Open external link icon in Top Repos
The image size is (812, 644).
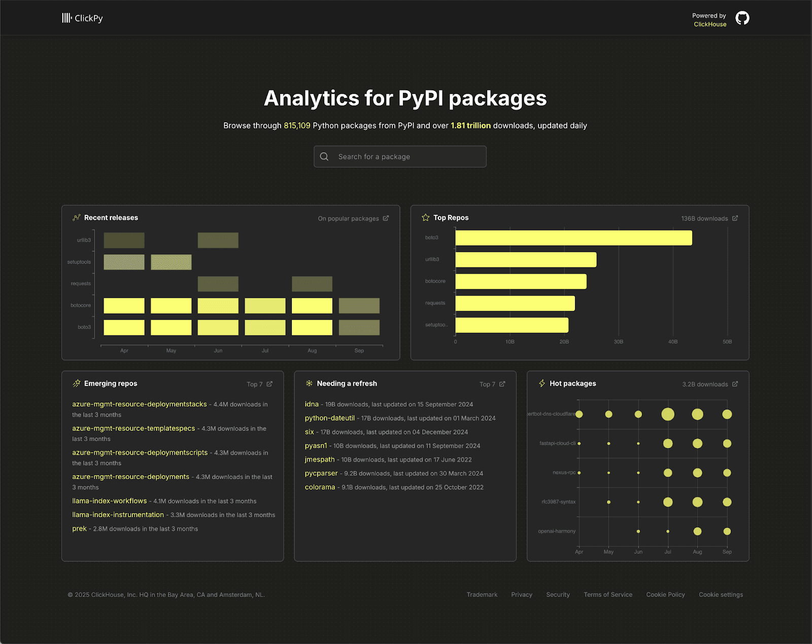click(735, 218)
